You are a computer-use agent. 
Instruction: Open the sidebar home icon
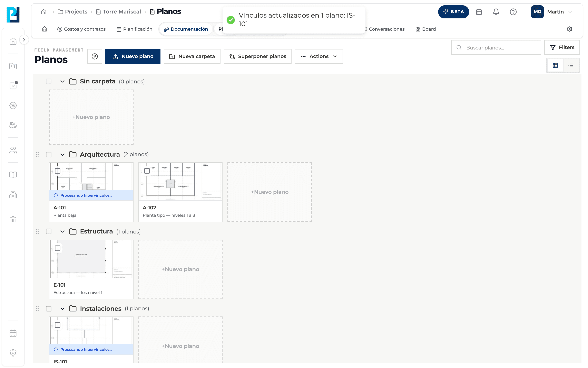pos(13,41)
